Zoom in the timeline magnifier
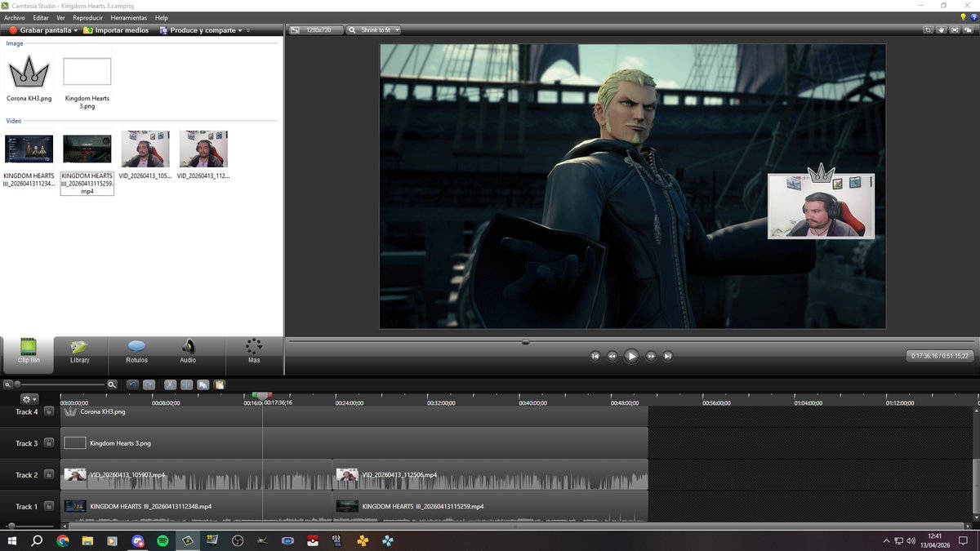Screen dimensions: 980x551 pos(112,384)
